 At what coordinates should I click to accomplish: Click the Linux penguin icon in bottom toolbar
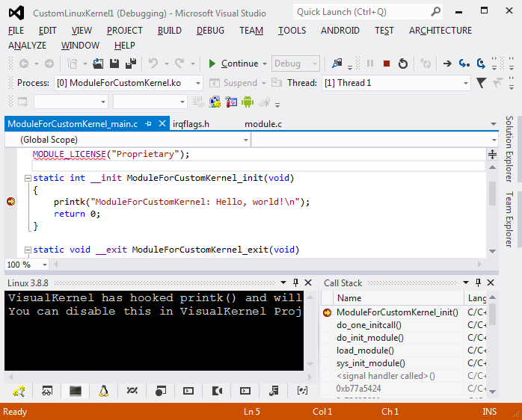click(x=103, y=391)
